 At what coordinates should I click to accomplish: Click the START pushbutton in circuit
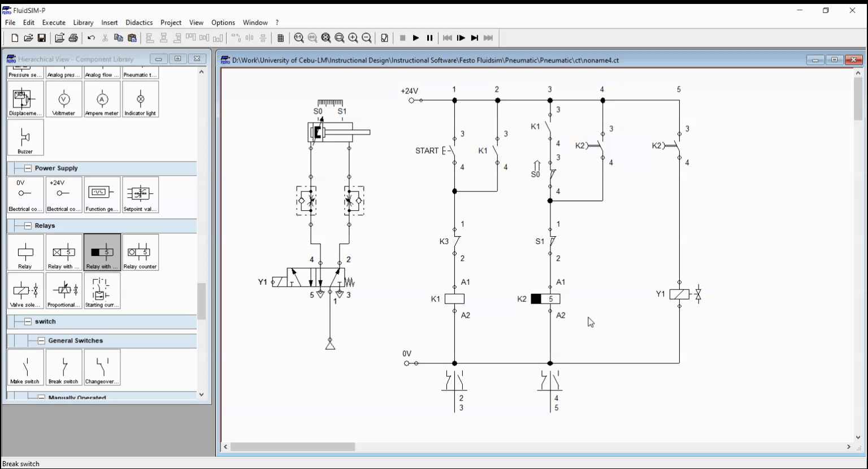pos(449,151)
